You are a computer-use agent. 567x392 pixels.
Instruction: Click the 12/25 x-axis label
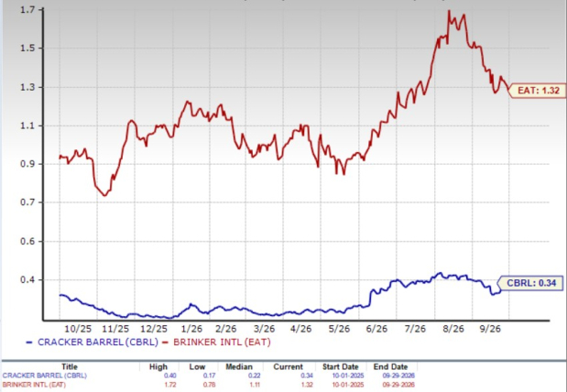click(x=154, y=329)
